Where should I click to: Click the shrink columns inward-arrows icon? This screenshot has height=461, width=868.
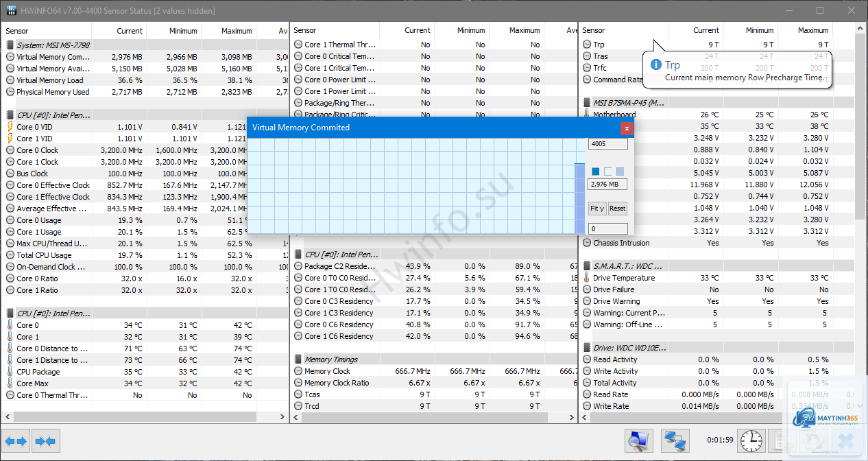[x=46, y=441]
